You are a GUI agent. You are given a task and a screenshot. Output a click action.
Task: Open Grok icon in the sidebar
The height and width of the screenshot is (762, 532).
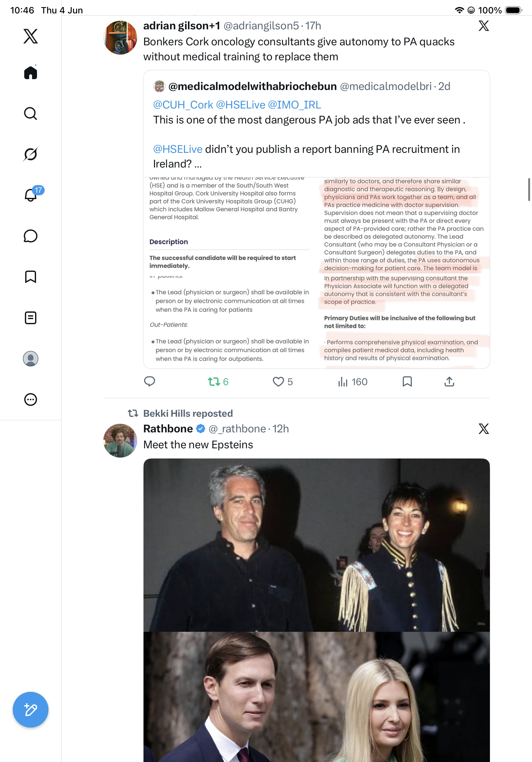click(x=31, y=154)
